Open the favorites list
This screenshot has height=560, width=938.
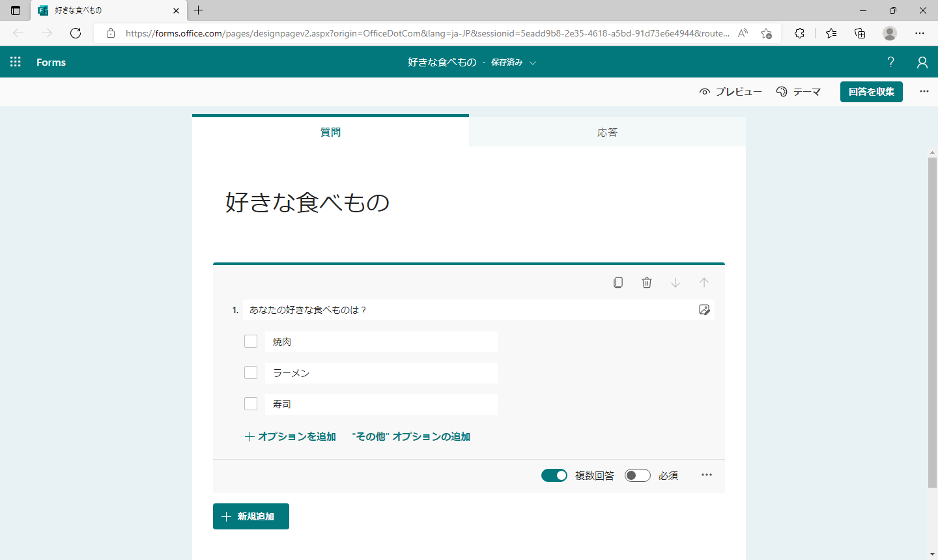coord(831,33)
